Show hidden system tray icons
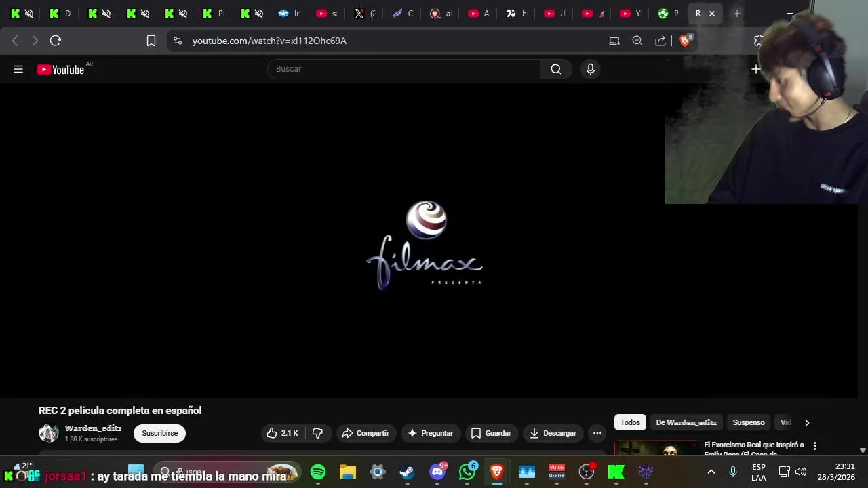This screenshot has width=868, height=488. (711, 472)
